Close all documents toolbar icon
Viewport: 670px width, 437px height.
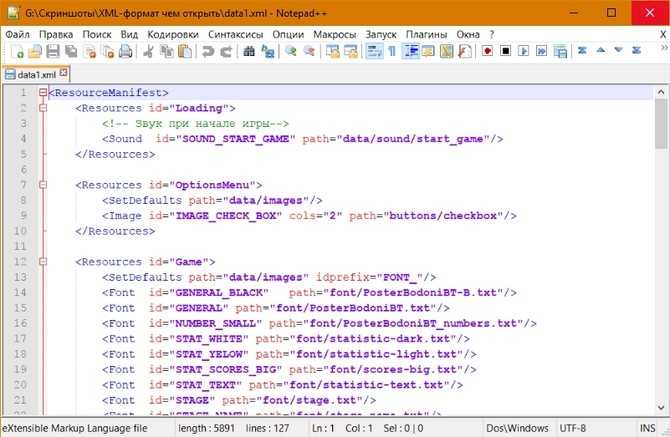click(x=108, y=52)
